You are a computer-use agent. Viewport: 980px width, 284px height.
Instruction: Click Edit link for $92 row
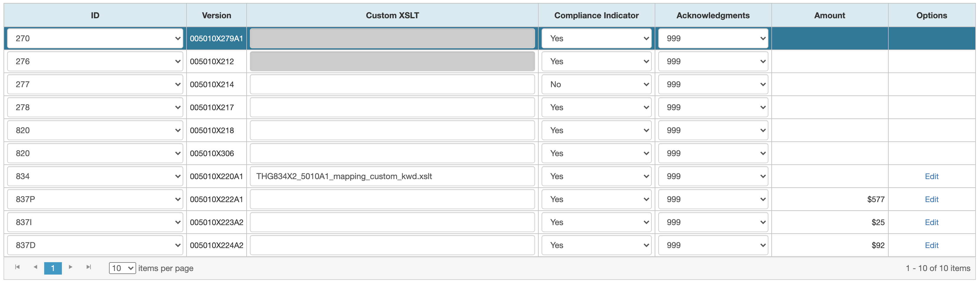[x=931, y=245]
